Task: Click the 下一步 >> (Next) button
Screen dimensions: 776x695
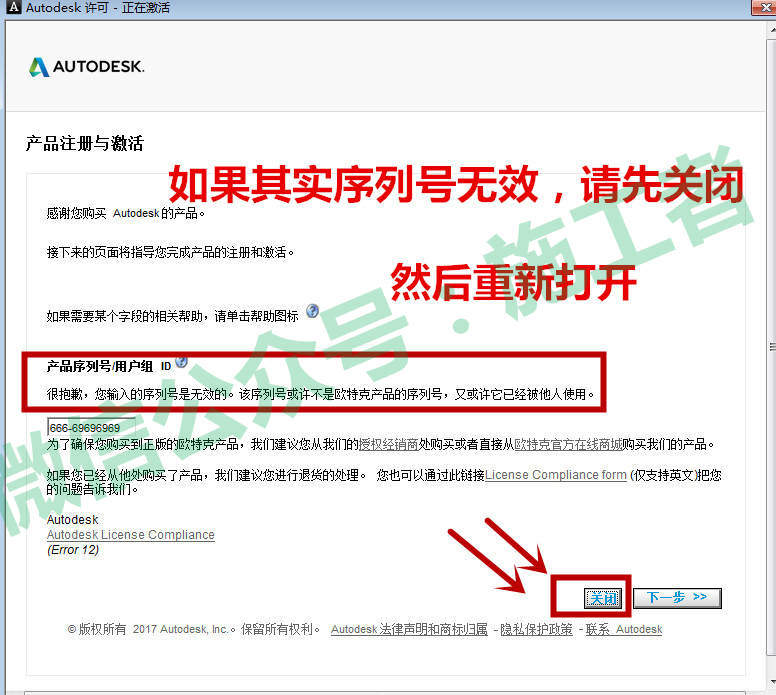Action: (677, 598)
